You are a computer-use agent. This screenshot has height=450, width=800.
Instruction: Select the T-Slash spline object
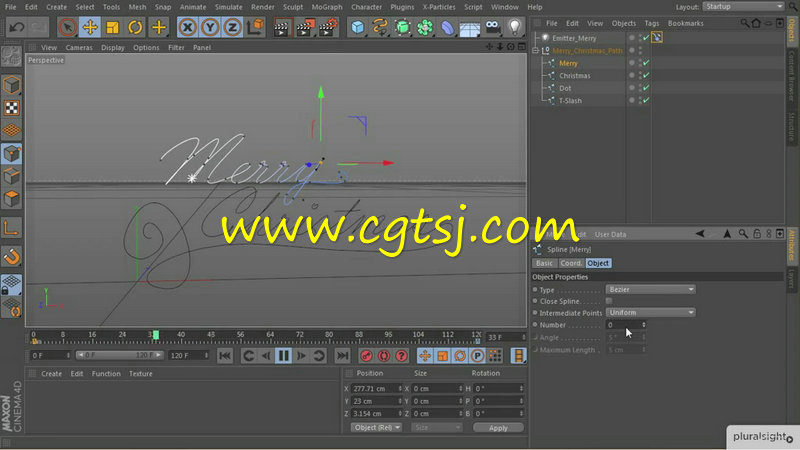point(570,101)
